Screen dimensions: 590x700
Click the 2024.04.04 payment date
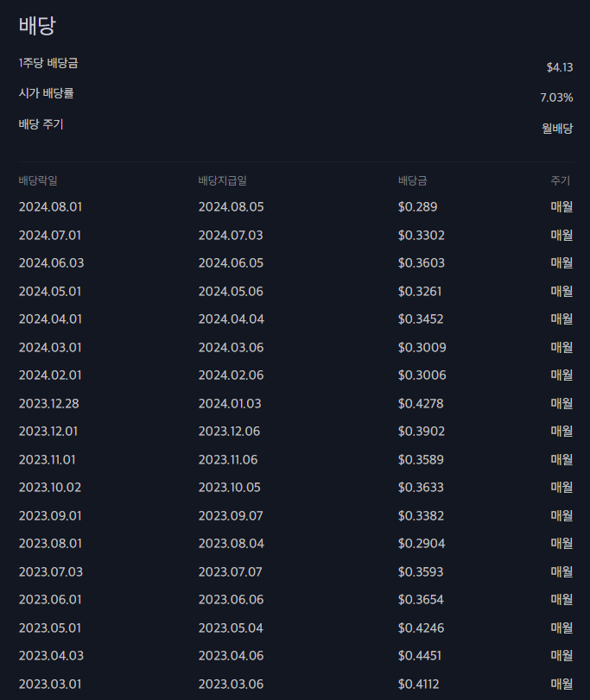pos(231,319)
